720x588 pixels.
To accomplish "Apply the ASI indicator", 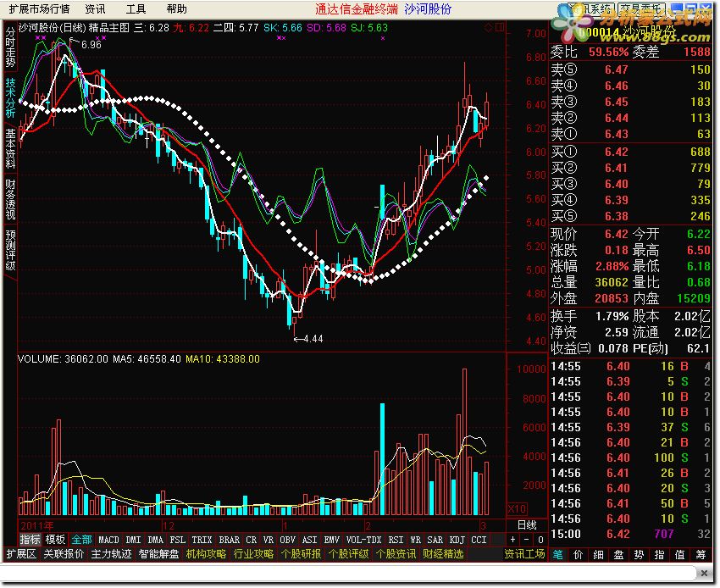I will (309, 540).
